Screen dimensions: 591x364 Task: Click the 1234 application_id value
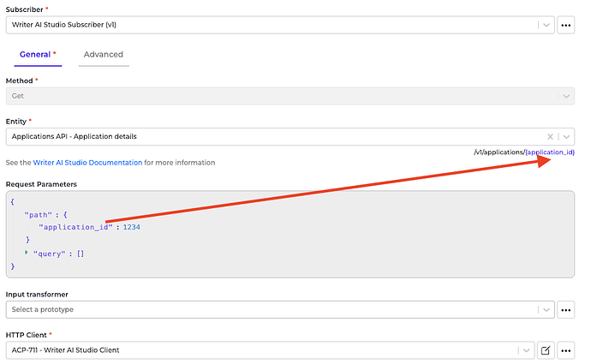click(x=132, y=227)
